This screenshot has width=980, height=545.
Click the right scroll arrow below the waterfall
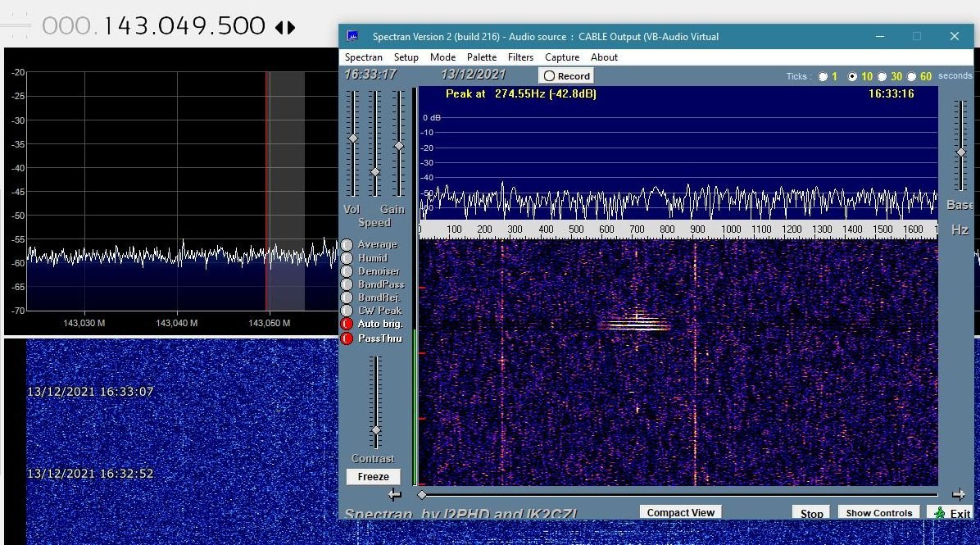coord(958,494)
